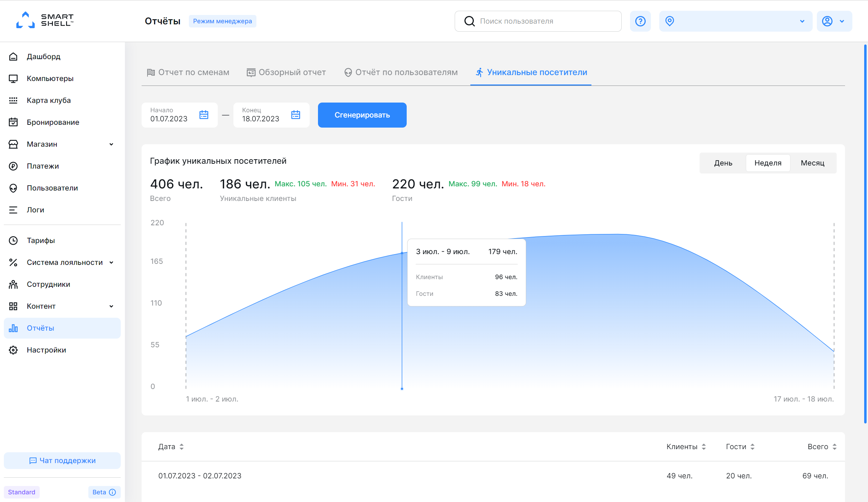This screenshot has width=868, height=502.
Task: Go to Пользователи in sidebar
Action: 52,188
